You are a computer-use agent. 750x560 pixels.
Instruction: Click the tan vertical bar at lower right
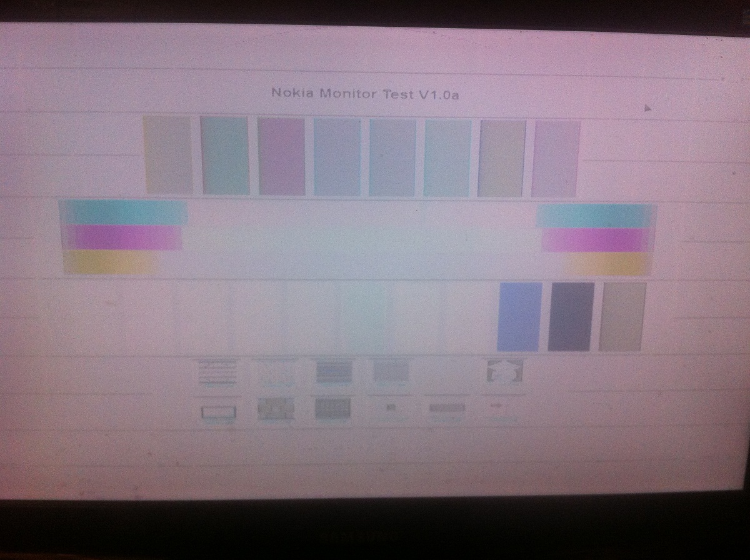click(622, 316)
